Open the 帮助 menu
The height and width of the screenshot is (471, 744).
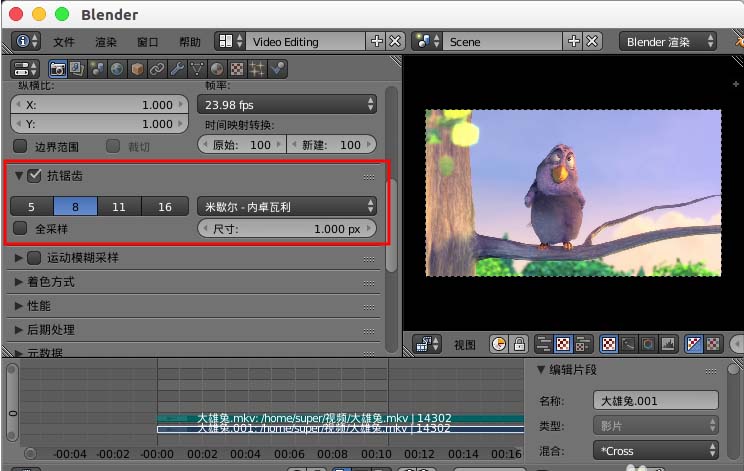190,42
